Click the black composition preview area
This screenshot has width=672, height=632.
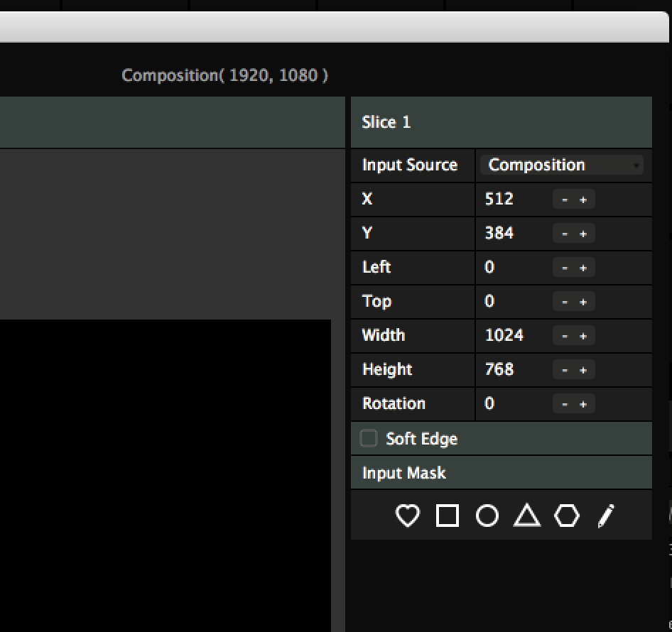[x=165, y=476]
